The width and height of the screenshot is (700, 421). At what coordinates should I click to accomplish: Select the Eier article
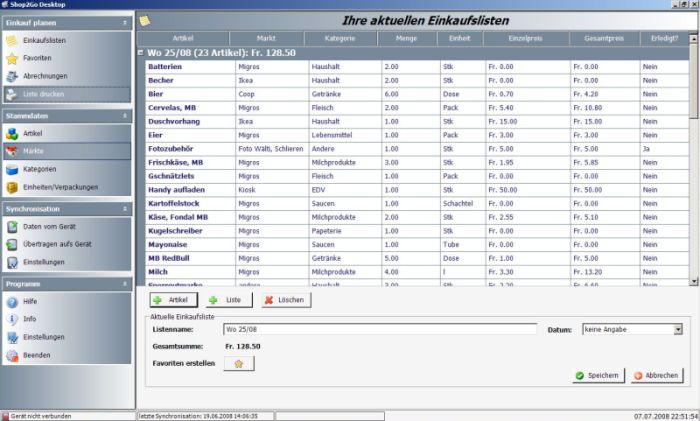pos(155,135)
